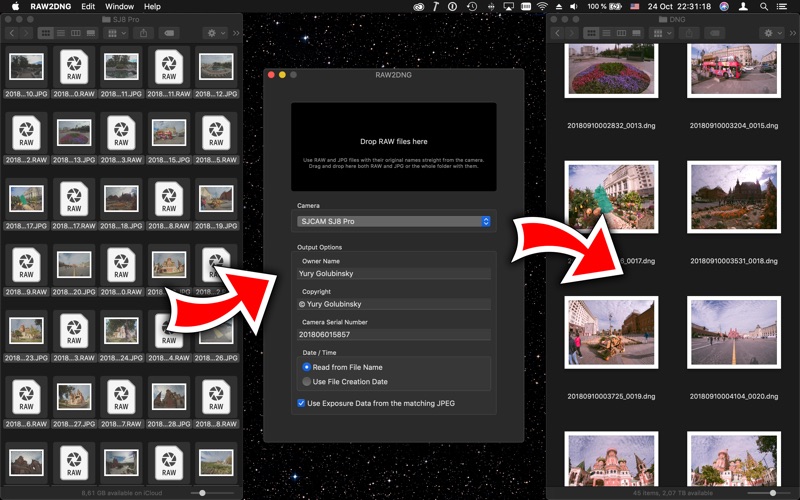Open the Window menu
Viewport: 800px width, 500px height.
[x=119, y=6]
